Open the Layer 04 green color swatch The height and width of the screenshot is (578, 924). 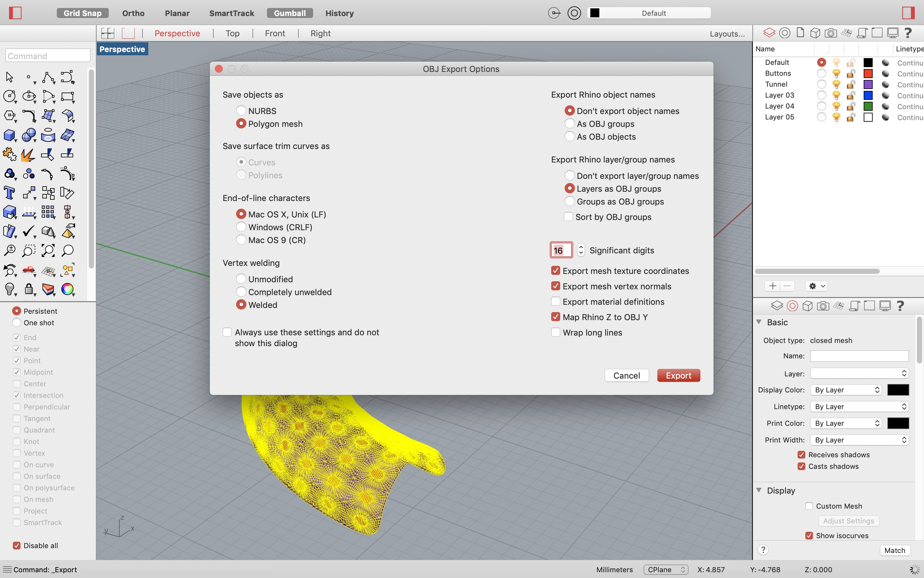868,106
